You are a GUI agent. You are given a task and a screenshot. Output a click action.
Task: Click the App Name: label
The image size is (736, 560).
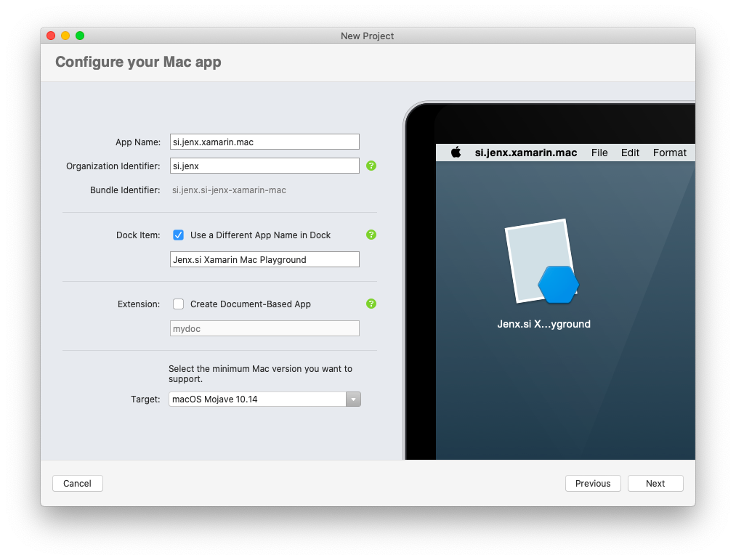pos(138,142)
